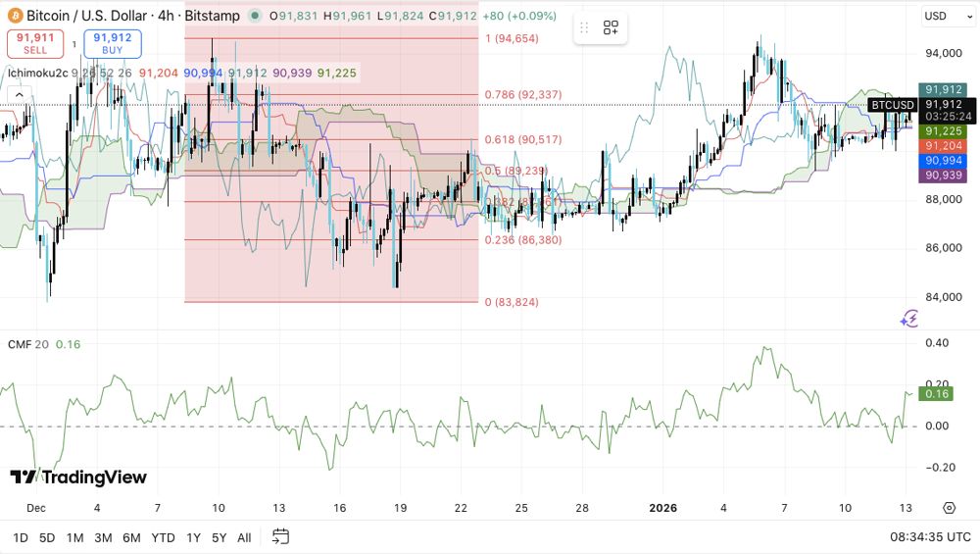Viewport: 980px width, 554px height.
Task: Click the TradingView logo
Action: pos(78,478)
